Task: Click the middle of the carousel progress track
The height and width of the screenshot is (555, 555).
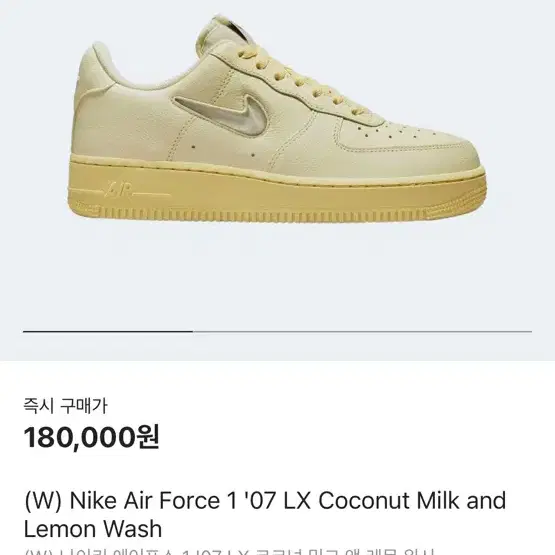Action: coord(278,332)
